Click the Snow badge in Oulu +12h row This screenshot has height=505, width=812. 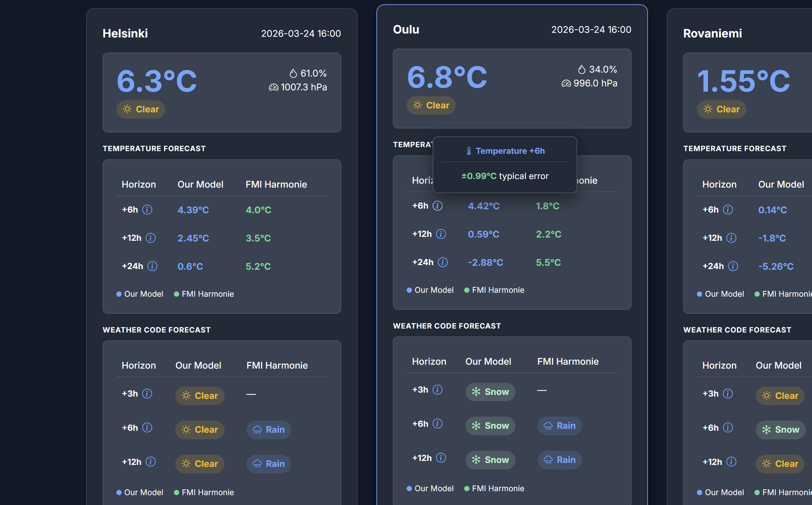pyautogui.click(x=490, y=460)
